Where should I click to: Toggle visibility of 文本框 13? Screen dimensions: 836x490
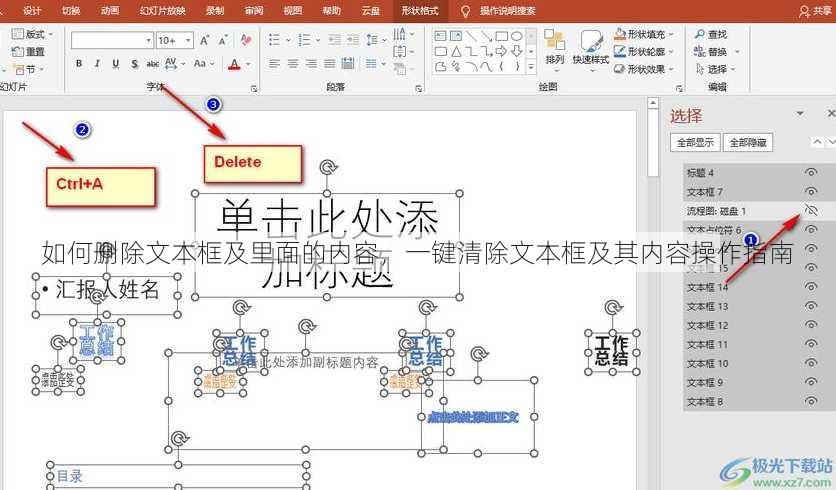(x=811, y=306)
